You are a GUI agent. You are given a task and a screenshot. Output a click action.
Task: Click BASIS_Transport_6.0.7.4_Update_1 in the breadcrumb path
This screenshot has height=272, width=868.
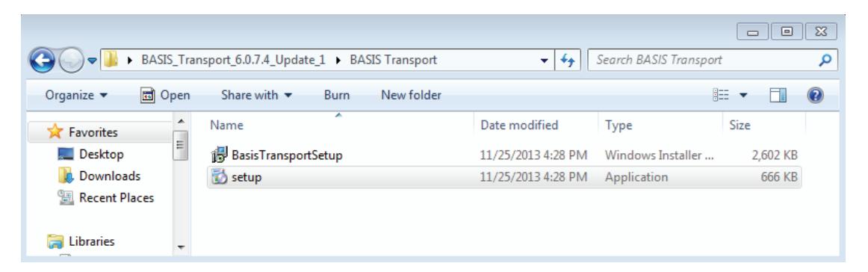tap(233, 60)
